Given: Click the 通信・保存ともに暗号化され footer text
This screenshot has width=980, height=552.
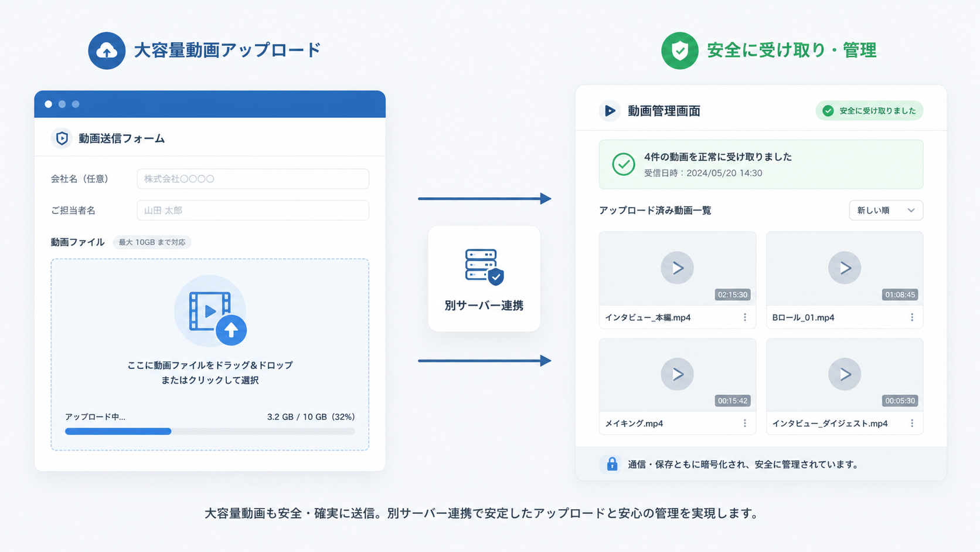Looking at the screenshot, I should pyautogui.click(x=743, y=465).
